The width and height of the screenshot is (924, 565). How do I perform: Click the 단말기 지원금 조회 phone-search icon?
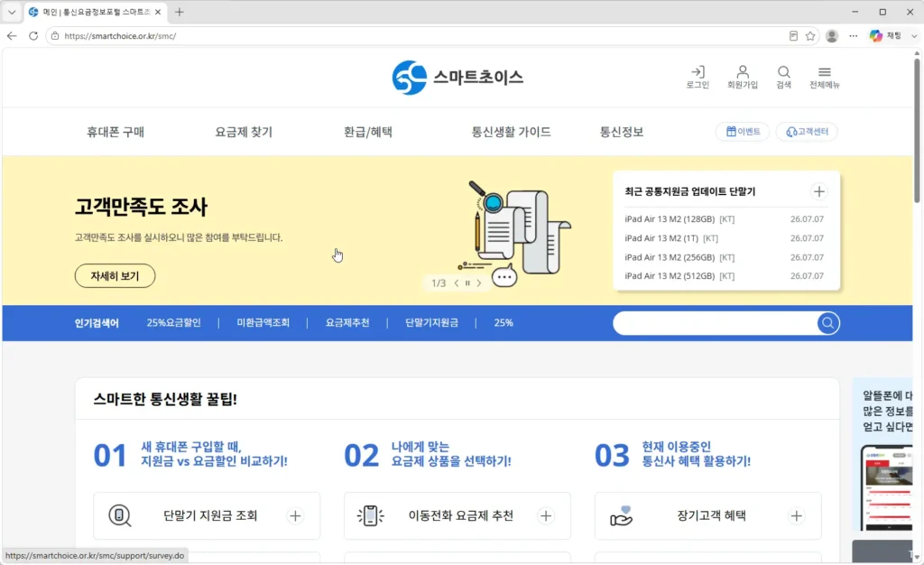(x=120, y=515)
